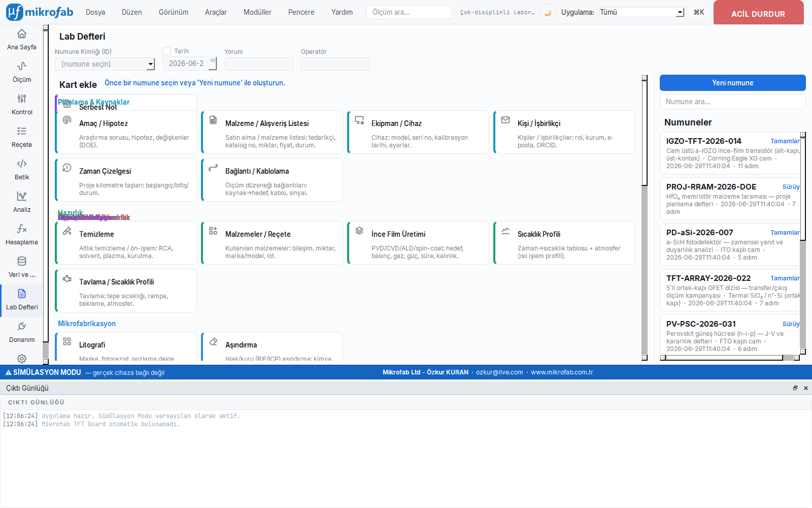Screen dimensions: 812x508
Task: Click the ACİL DURDUR button
Action: pos(758,13)
